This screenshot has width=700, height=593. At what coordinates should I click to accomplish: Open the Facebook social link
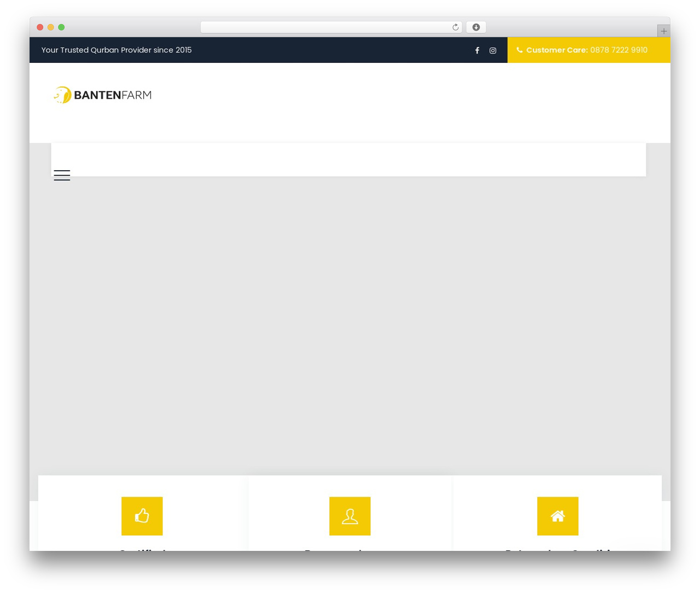477,50
